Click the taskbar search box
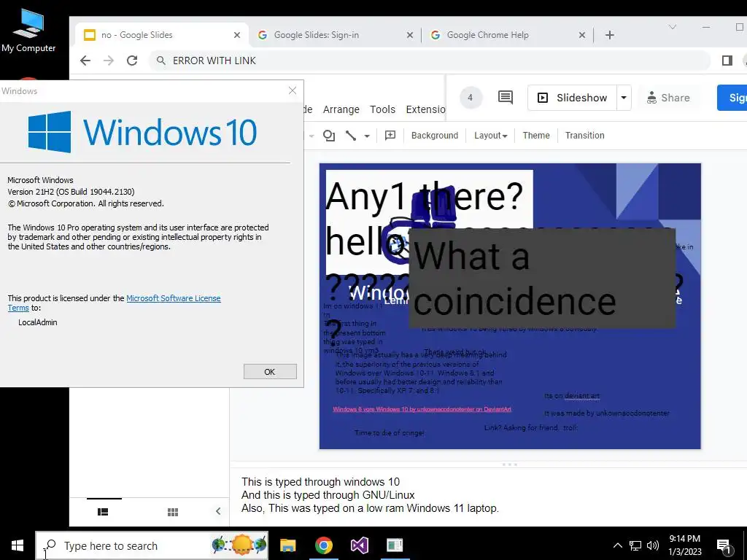Viewport: 747px width, 560px height. tap(152, 545)
